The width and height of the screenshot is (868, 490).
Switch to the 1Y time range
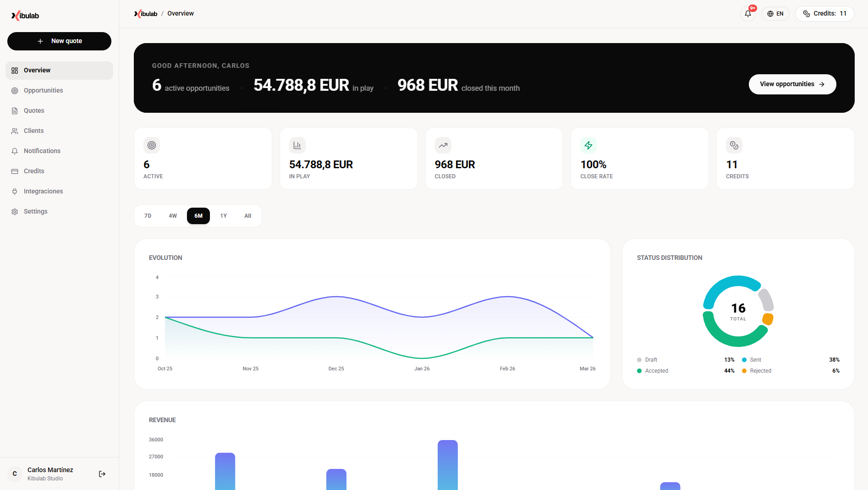point(224,215)
